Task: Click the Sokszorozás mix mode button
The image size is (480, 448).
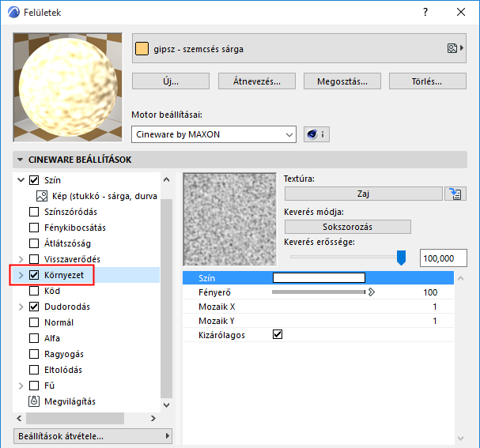Action: [x=347, y=227]
